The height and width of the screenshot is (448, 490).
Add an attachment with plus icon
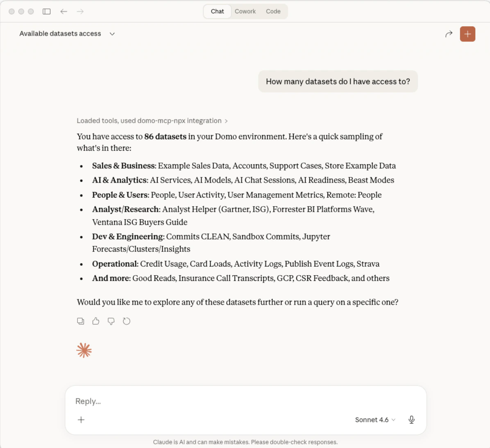(x=81, y=420)
